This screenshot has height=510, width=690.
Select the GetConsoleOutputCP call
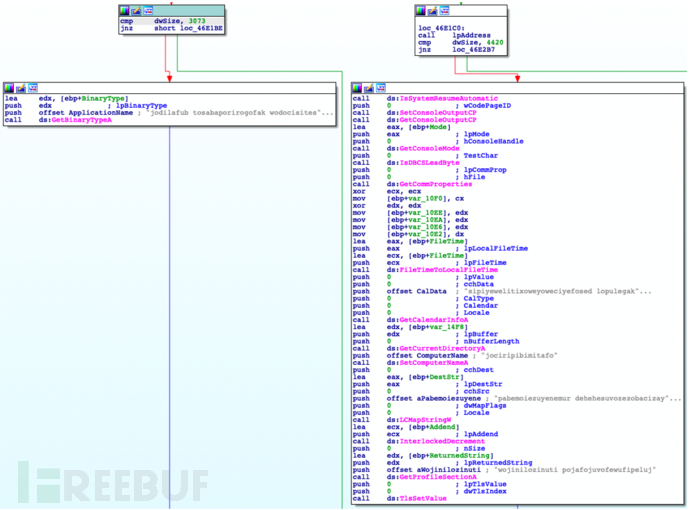point(438,120)
